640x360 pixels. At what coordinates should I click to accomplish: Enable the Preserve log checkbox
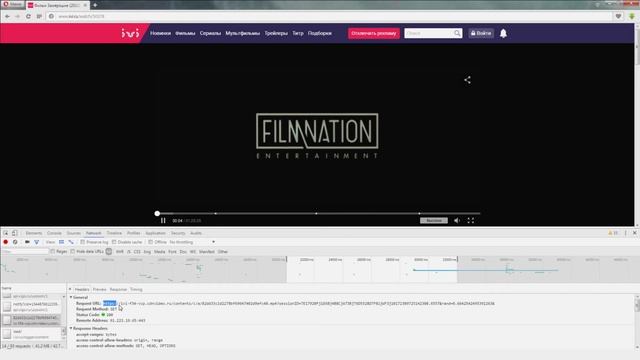(x=82, y=242)
